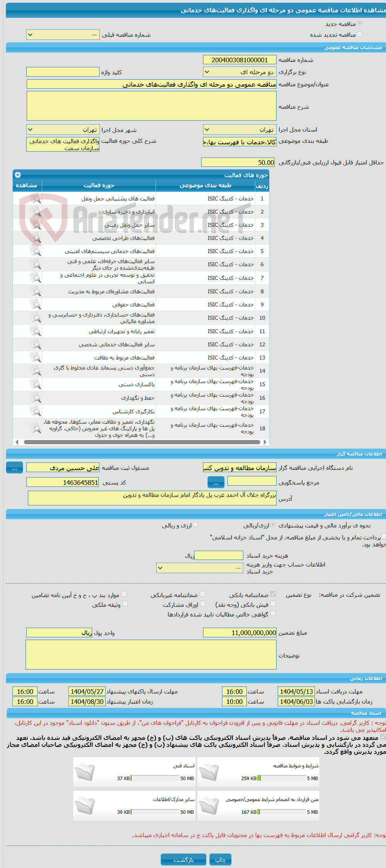Open view icon for انبارداری و ذخیره سازی row

35,212
